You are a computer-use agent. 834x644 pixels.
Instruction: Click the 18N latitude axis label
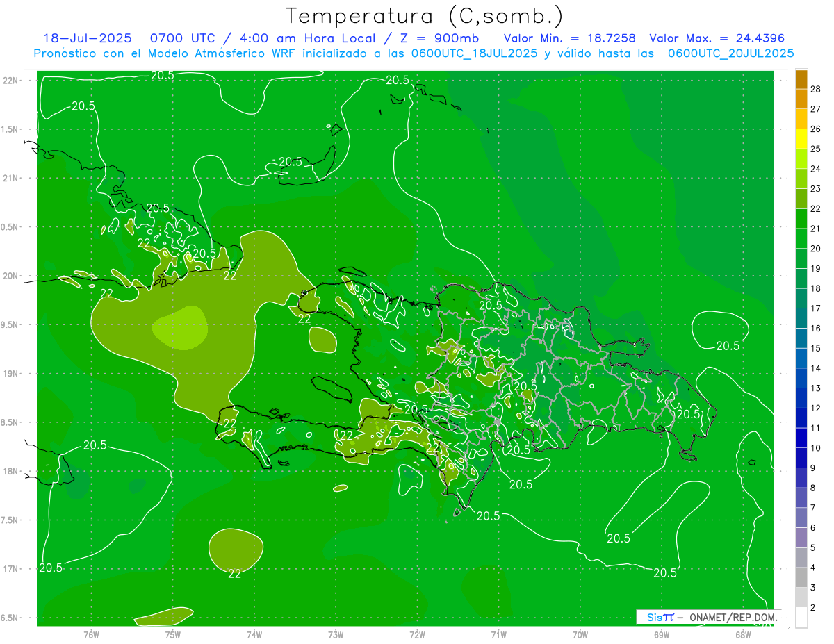click(x=11, y=471)
